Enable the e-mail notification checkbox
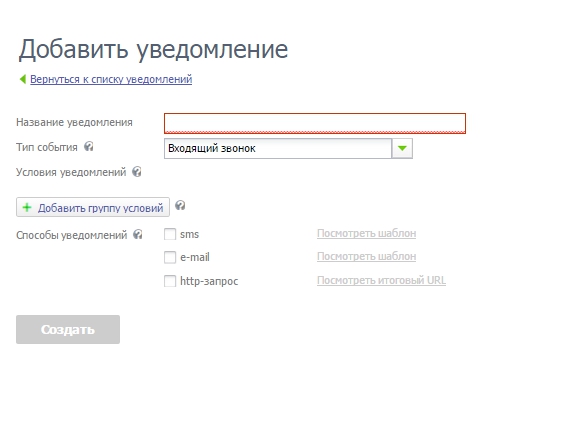Viewport: 580px width, 421px height. (170, 257)
